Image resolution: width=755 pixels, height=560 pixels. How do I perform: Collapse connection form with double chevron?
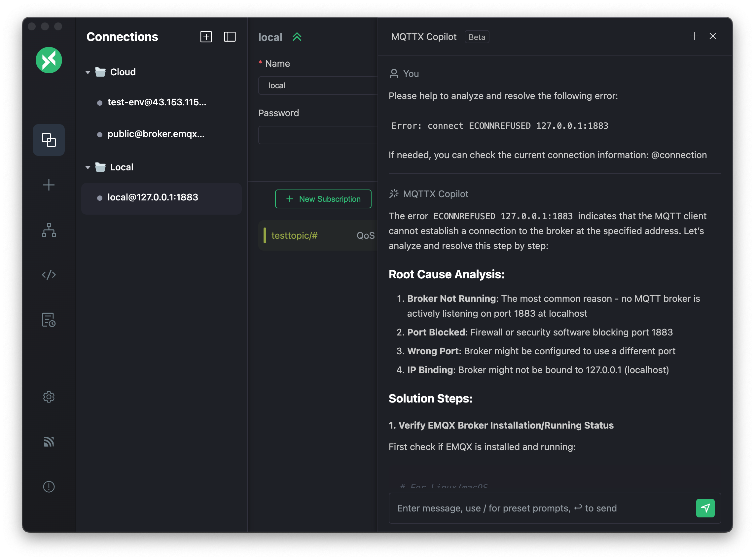pos(297,37)
